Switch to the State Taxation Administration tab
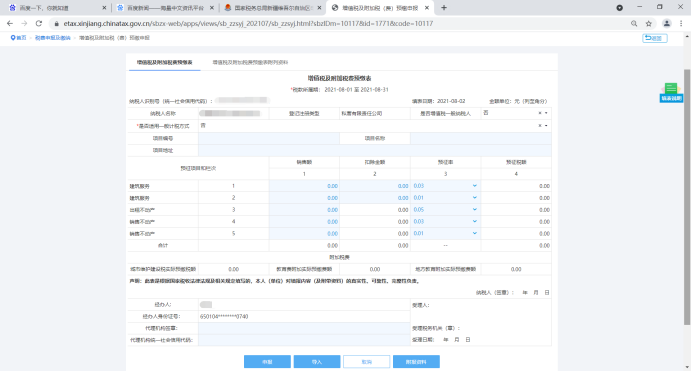This screenshot has height=371, width=692. click(x=273, y=8)
